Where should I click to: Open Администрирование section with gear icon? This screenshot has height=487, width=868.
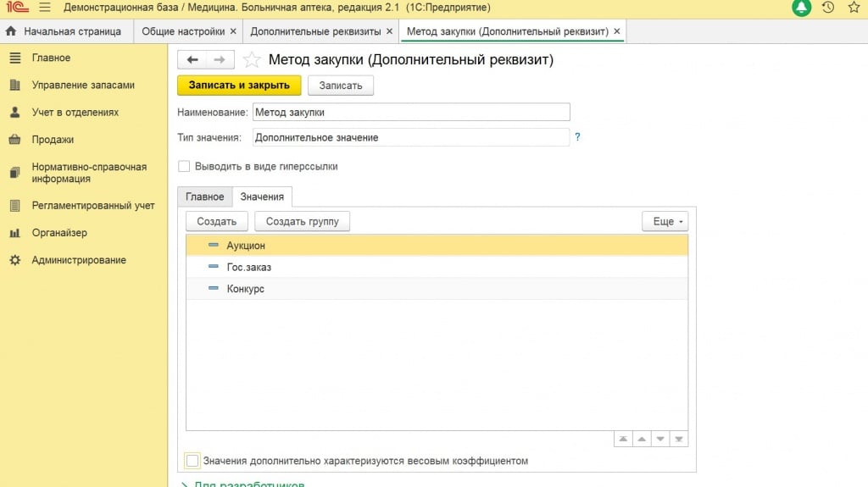pos(78,260)
